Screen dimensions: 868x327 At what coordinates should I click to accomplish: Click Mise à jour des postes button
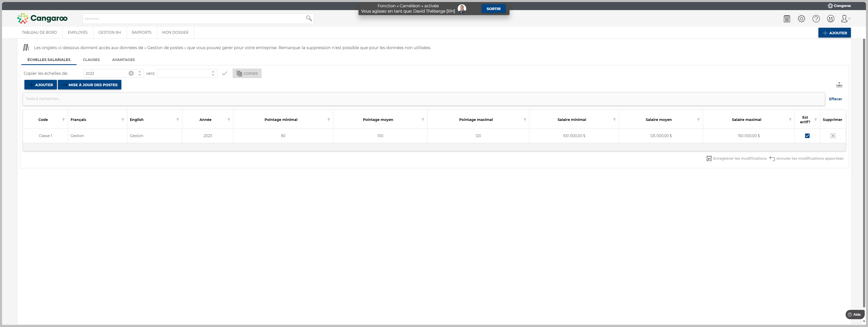[90, 85]
